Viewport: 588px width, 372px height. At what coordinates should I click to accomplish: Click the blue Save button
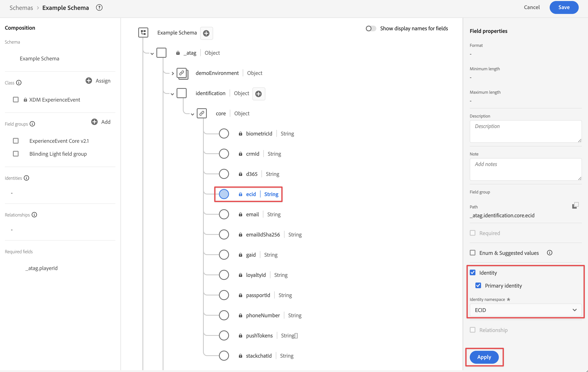point(564,7)
